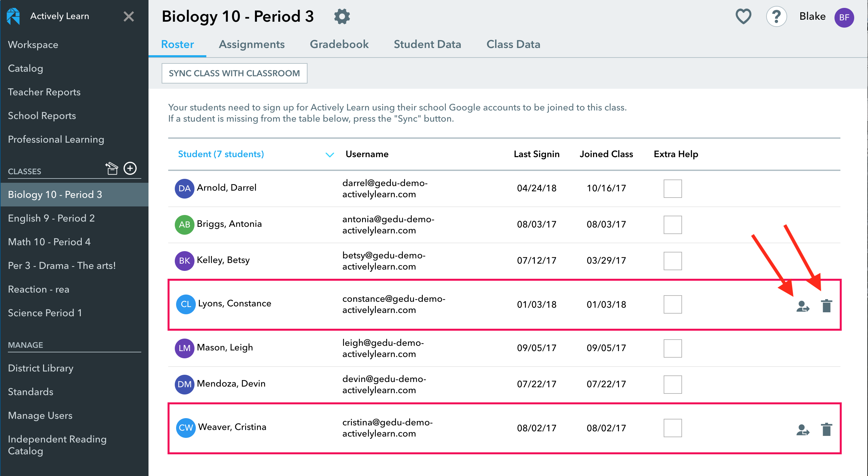Open Independent Reading Catalog
This screenshot has height=476, width=868.
pyautogui.click(x=57, y=445)
